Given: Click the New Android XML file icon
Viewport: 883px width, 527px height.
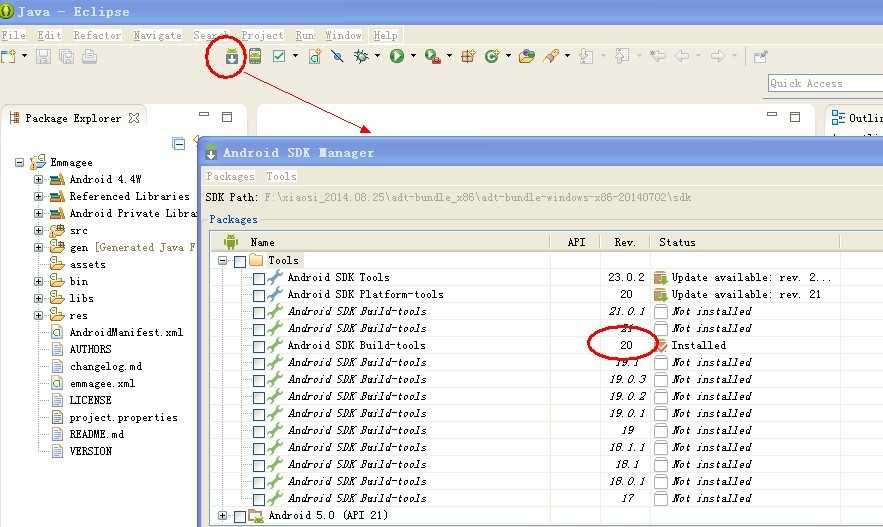Looking at the screenshot, I should (315, 56).
